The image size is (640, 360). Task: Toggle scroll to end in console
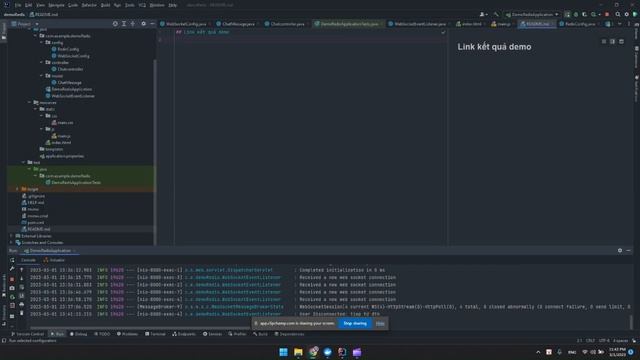22,296
